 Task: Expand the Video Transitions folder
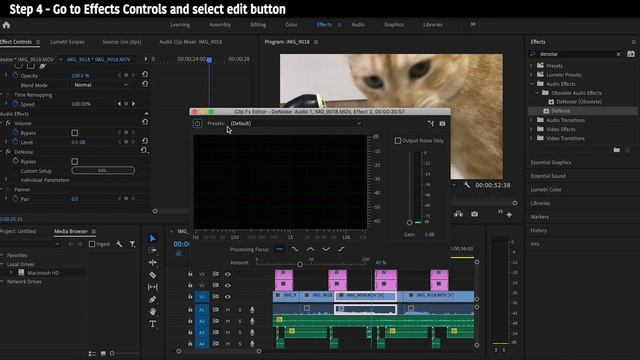click(531, 138)
